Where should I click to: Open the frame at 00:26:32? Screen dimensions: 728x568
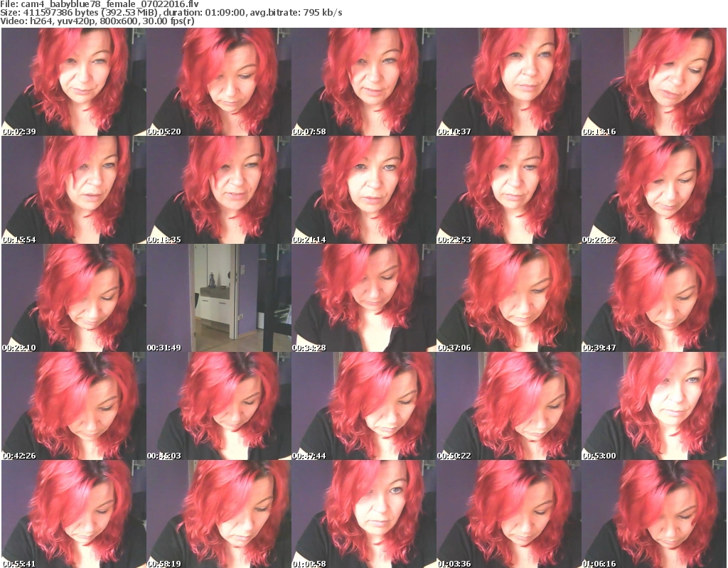tap(654, 190)
